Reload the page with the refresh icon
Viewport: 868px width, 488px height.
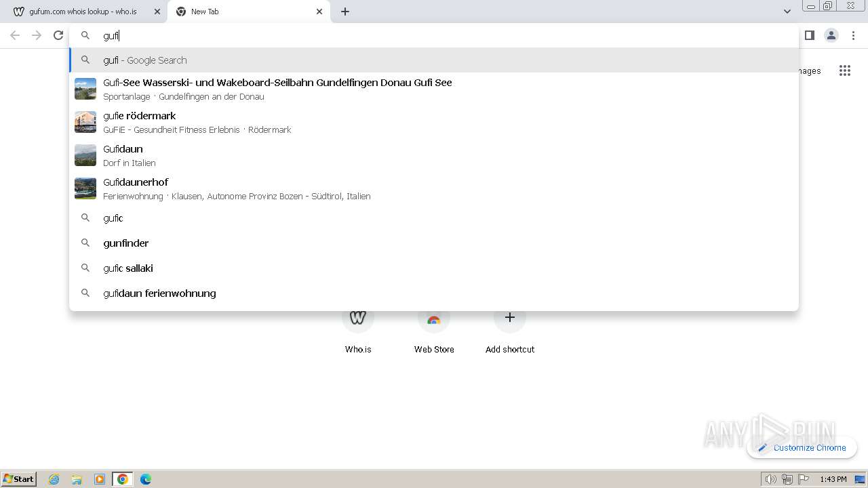tap(58, 35)
